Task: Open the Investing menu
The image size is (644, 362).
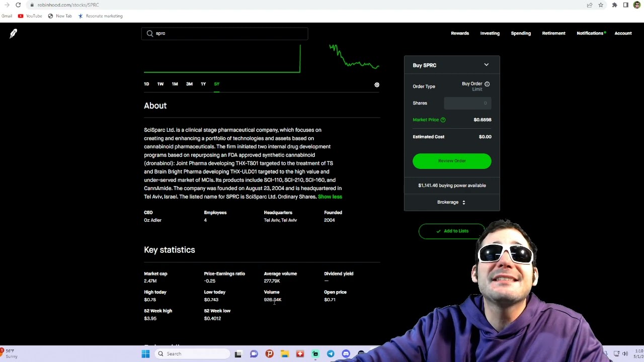Action: 490,33
